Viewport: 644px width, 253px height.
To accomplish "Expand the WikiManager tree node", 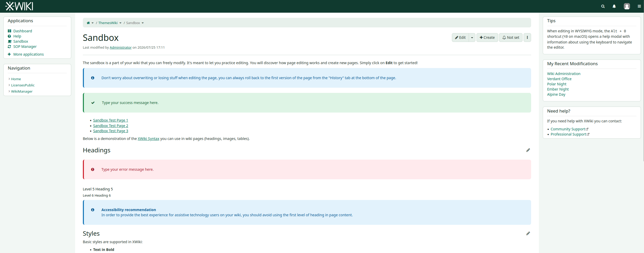I will (9, 91).
